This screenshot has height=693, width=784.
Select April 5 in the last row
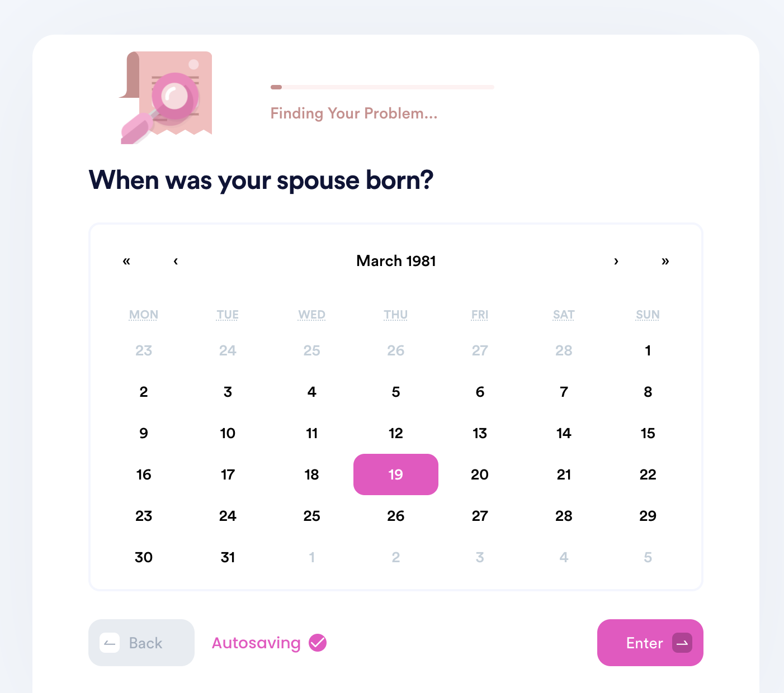(648, 557)
